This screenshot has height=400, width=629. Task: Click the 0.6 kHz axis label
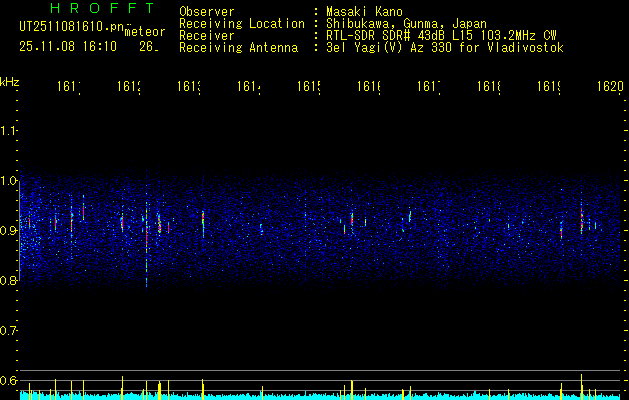(8, 380)
